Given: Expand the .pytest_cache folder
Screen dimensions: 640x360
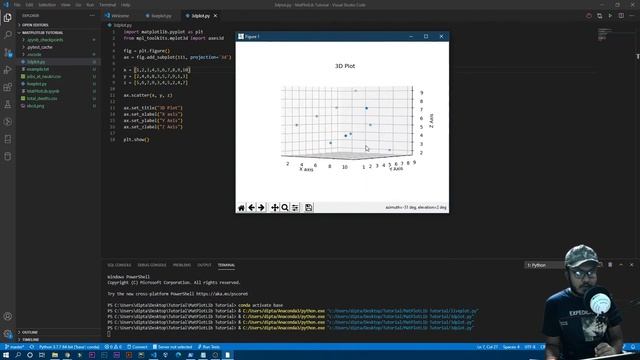Looking at the screenshot, I should (40, 47).
